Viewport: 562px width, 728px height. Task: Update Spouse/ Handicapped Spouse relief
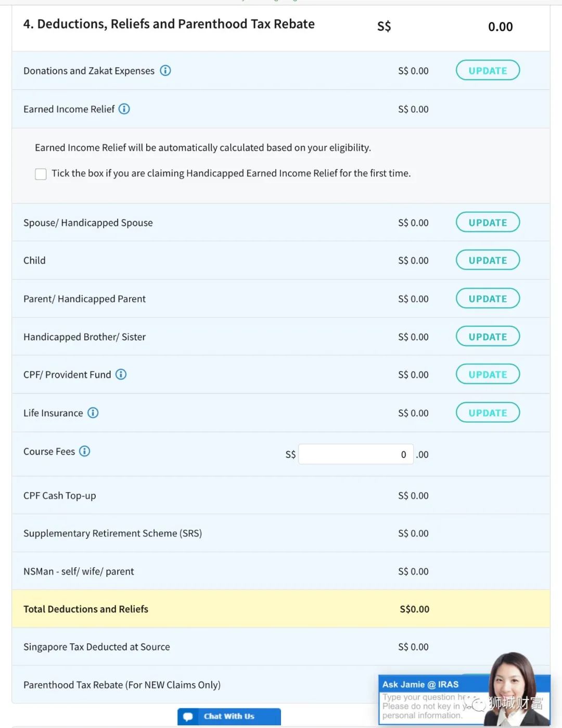click(488, 222)
